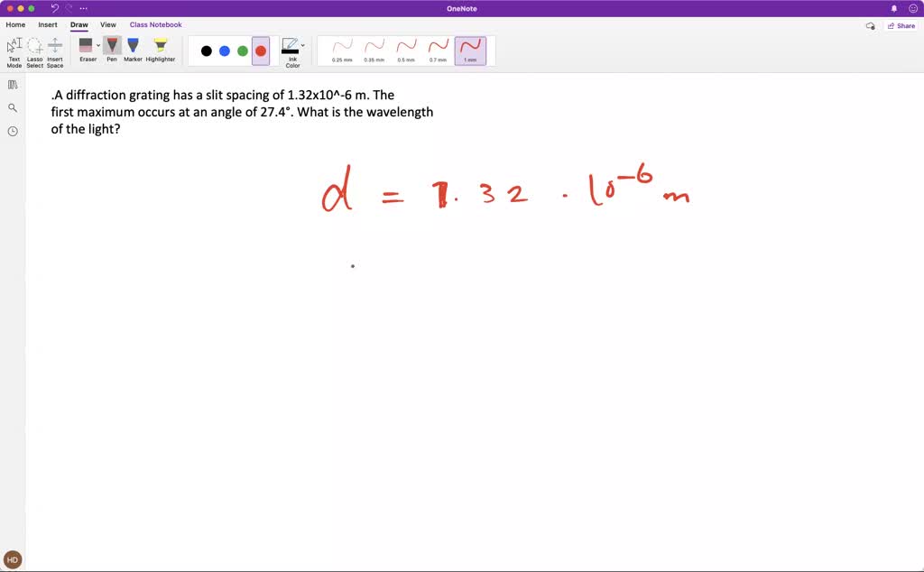Image resolution: width=924 pixels, height=572 pixels.
Task: Choose the blue ink color swatch
Action: point(225,51)
